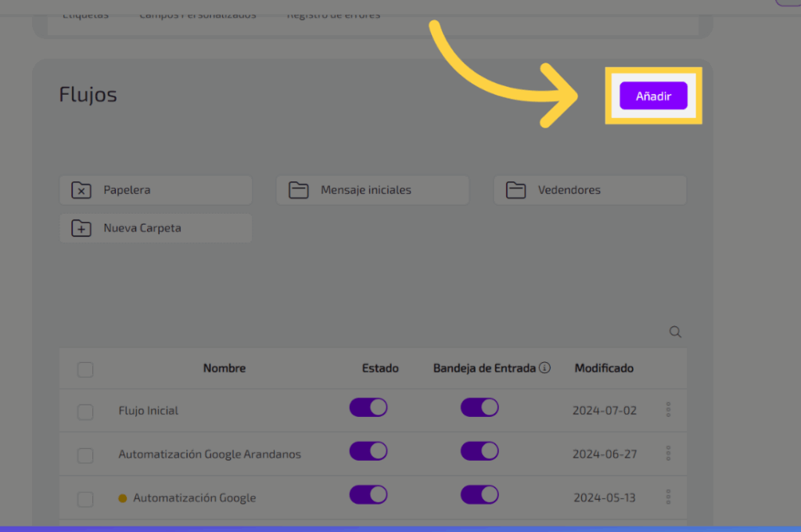Screen dimensions: 801x532
Task: Check the Automatización Google Arandanos checkbox
Action: click(85, 455)
